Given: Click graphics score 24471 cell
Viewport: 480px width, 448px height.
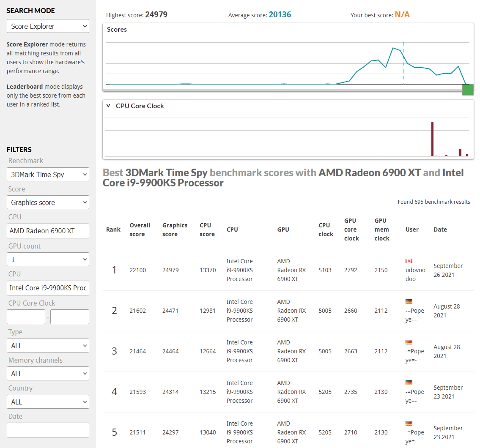Looking at the screenshot, I should (x=170, y=311).
